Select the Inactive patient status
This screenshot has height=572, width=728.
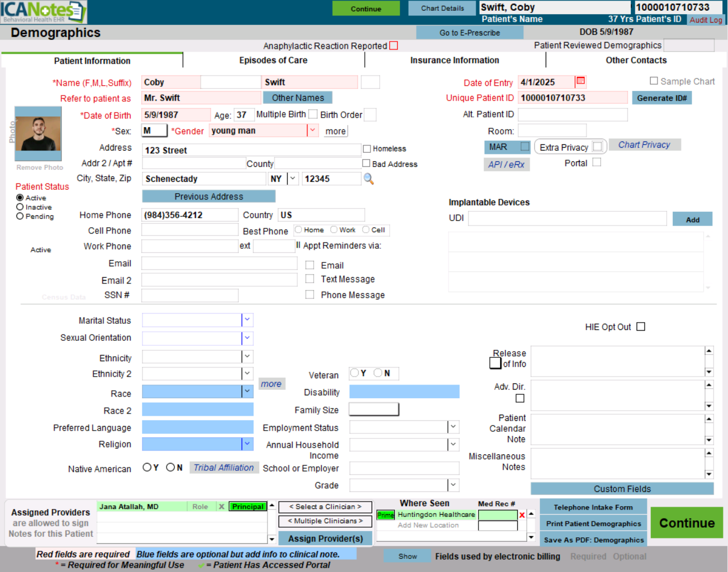tap(20, 207)
